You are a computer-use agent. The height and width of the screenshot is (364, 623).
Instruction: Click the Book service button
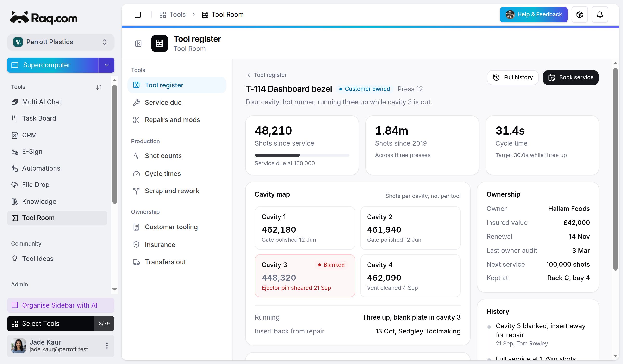[570, 78]
